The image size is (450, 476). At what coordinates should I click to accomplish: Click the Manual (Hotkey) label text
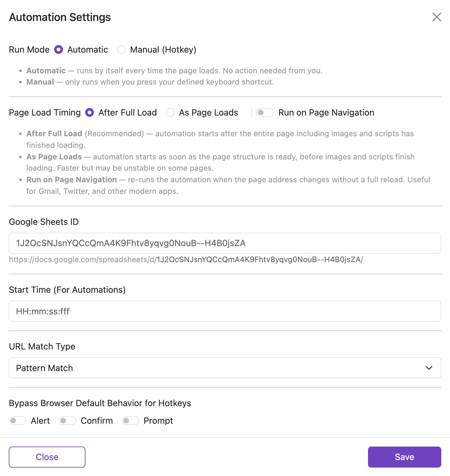click(163, 49)
